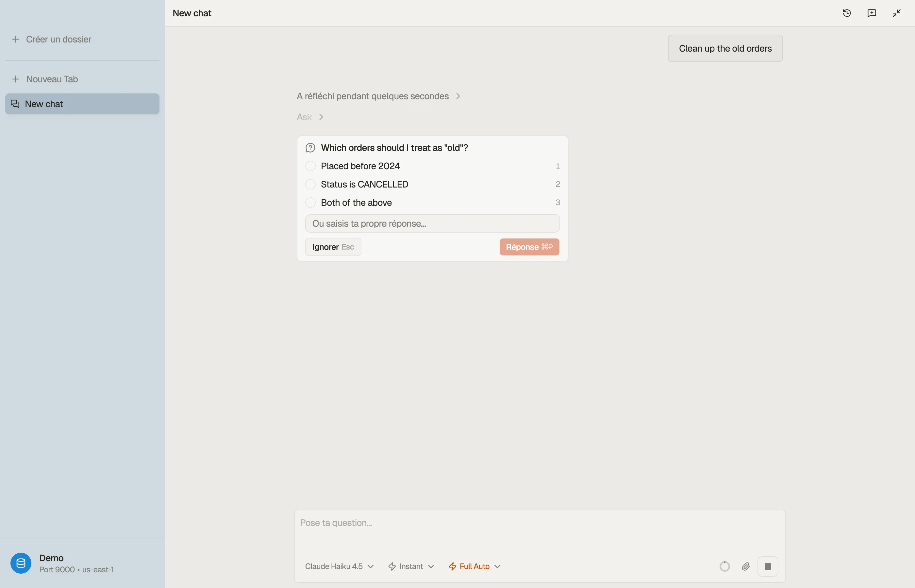This screenshot has width=915, height=588.
Task: Select the Both of the above option
Action: coord(433,203)
